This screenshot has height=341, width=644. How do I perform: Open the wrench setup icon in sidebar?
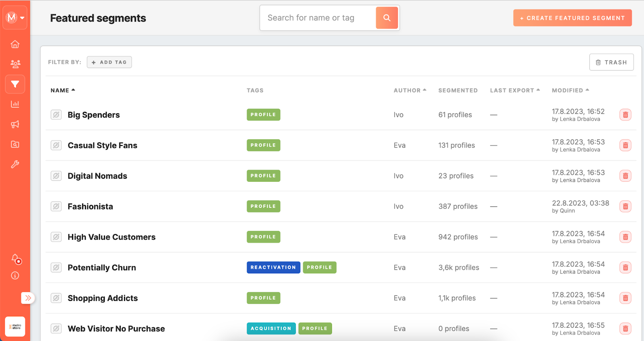(15, 164)
